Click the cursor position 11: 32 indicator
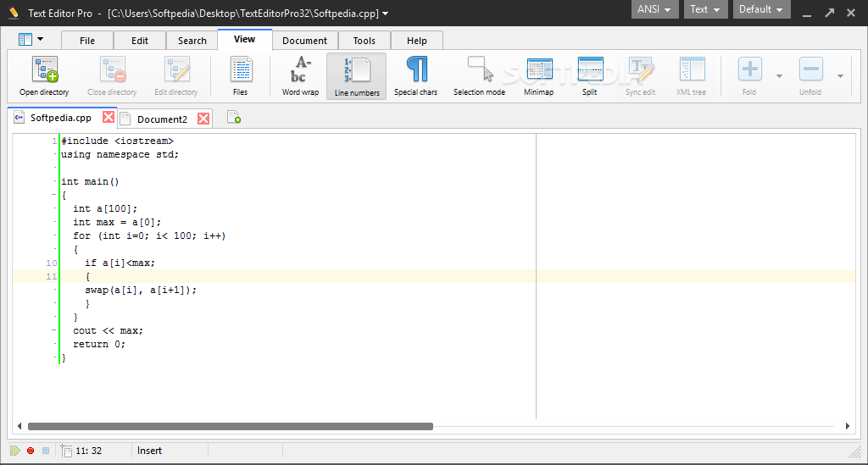Screen dimensions: 868x465 coord(88,451)
